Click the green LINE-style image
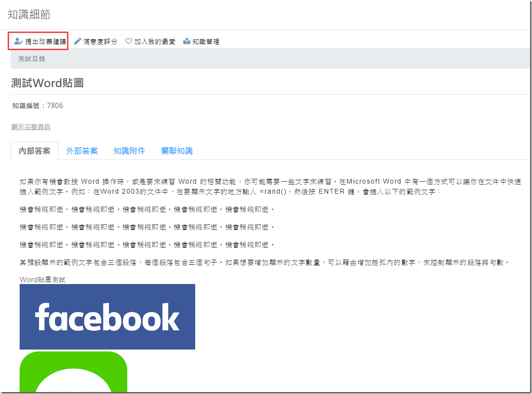This screenshot has height=394, width=532. point(73,372)
